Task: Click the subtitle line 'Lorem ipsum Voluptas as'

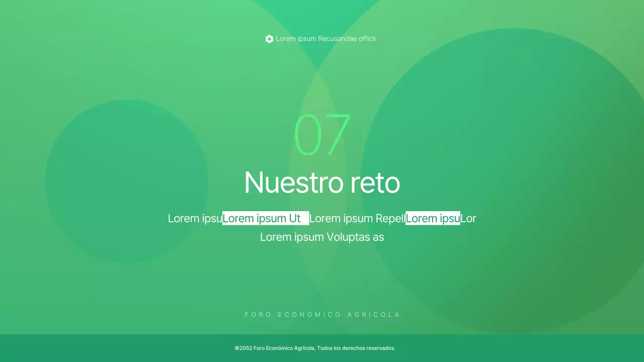Action: [x=322, y=237]
